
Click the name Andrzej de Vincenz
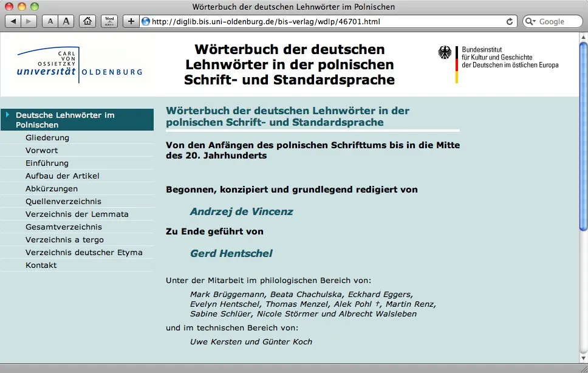(x=242, y=211)
